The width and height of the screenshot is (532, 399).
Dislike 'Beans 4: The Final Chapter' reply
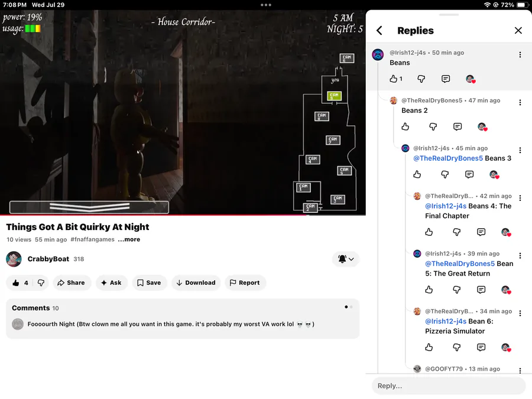tap(457, 232)
